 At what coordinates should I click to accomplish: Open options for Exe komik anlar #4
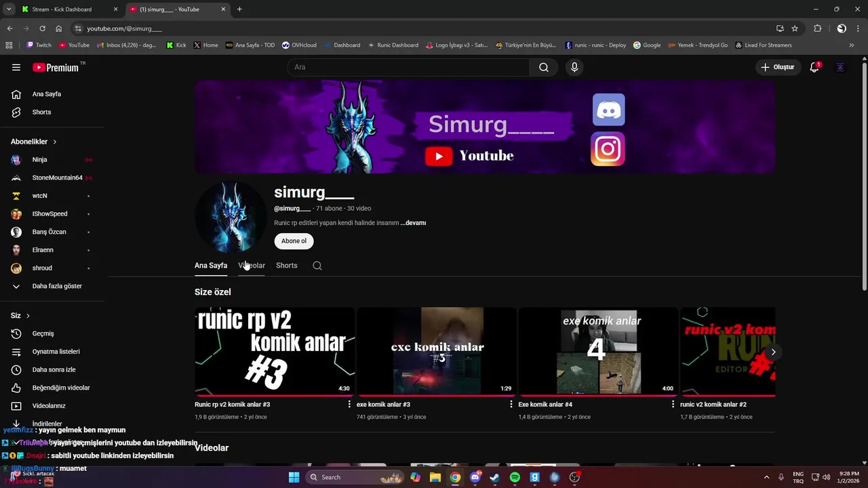pyautogui.click(x=673, y=404)
